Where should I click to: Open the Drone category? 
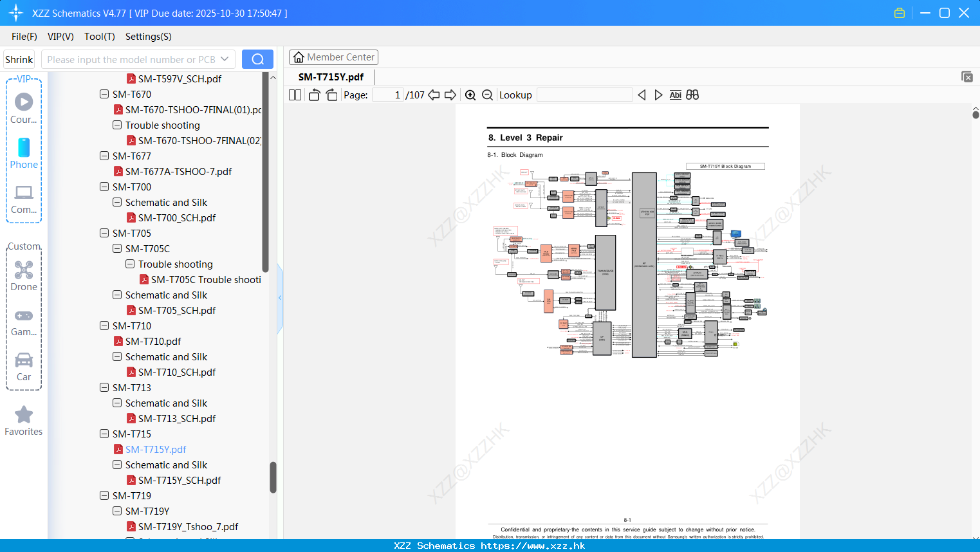pyautogui.click(x=24, y=275)
